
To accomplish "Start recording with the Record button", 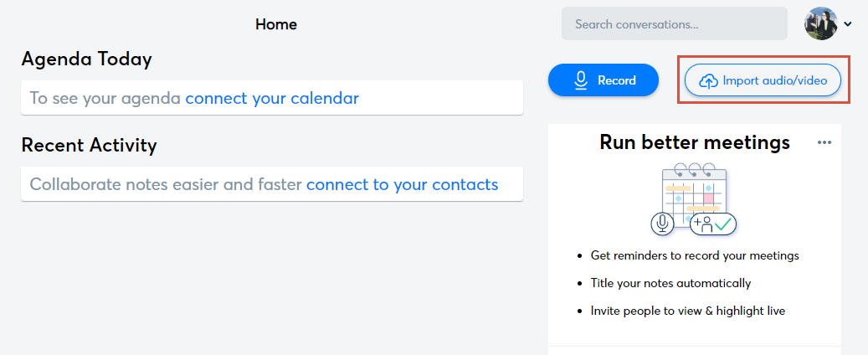I will [603, 80].
